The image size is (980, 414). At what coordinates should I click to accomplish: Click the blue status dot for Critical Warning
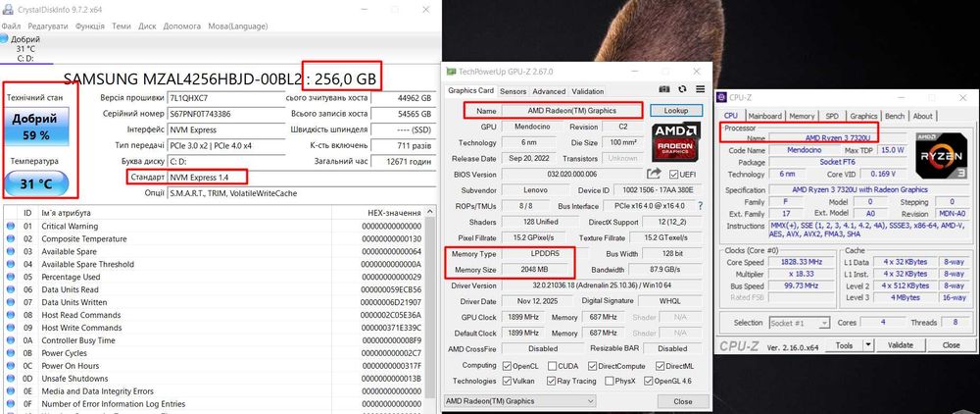pyautogui.click(x=10, y=227)
